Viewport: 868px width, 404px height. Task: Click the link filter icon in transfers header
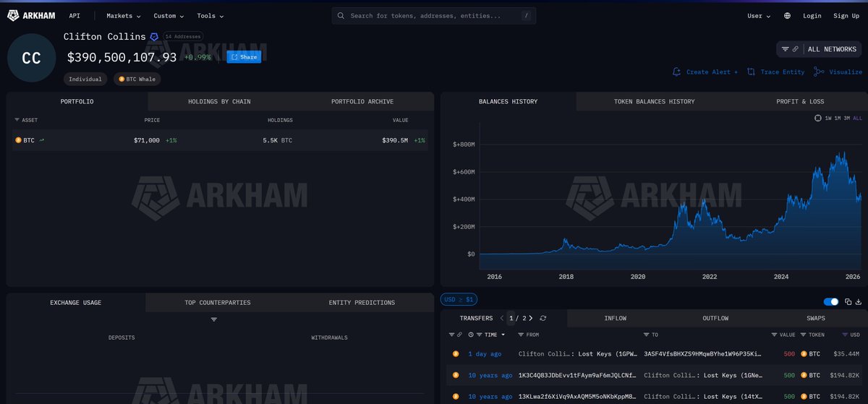point(459,335)
